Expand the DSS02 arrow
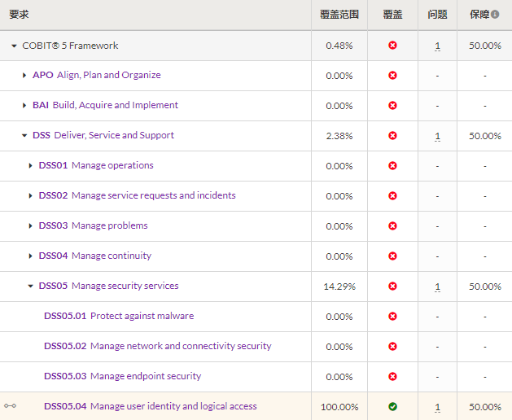 pyautogui.click(x=30, y=195)
